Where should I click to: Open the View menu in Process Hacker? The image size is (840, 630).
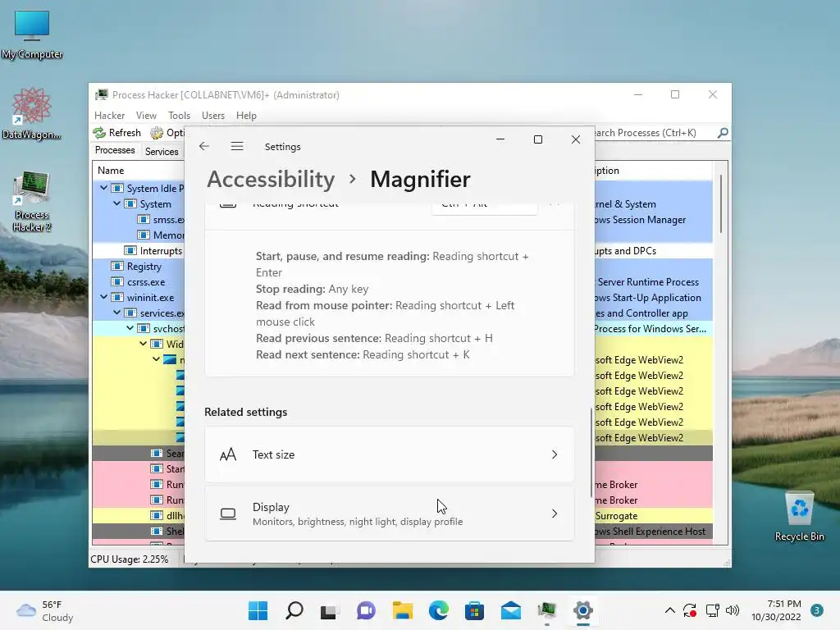click(146, 115)
